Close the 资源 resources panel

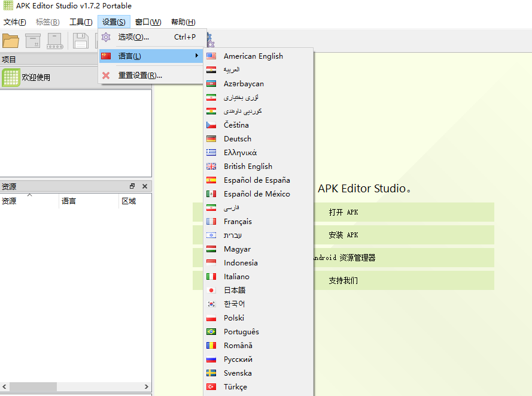145,186
